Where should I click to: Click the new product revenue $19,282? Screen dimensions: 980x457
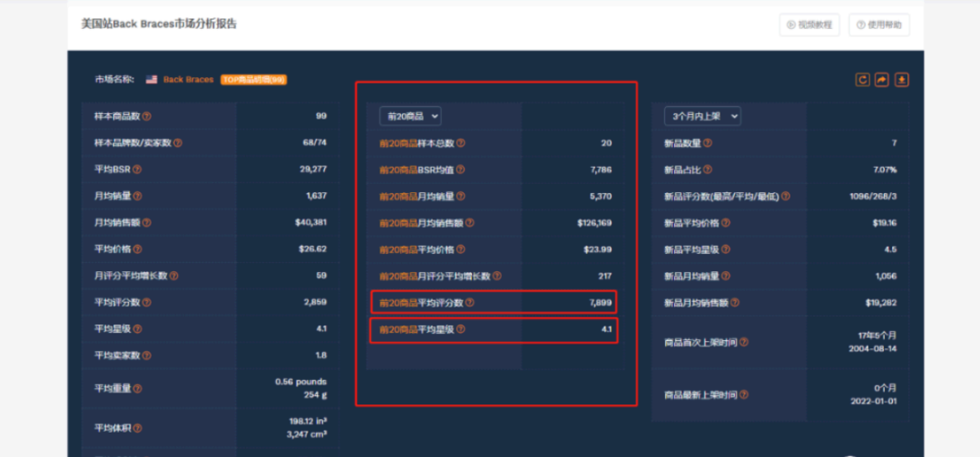pos(881,302)
